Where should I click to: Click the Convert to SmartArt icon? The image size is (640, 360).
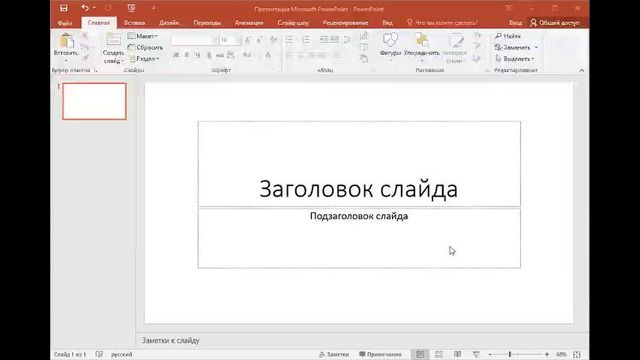click(364, 59)
